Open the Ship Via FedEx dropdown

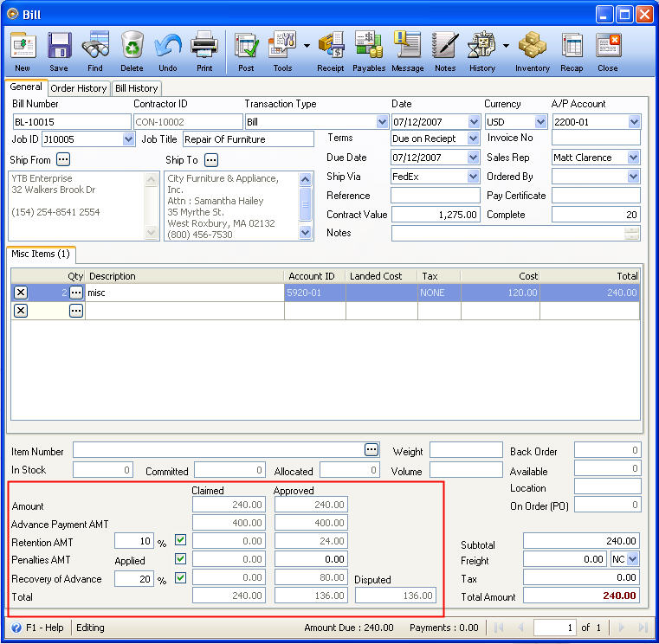point(473,176)
